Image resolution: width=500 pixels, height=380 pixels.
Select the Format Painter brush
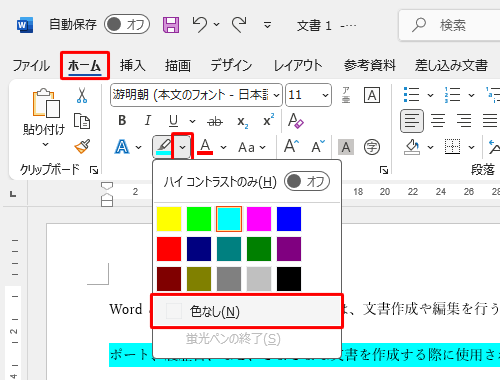point(82,147)
